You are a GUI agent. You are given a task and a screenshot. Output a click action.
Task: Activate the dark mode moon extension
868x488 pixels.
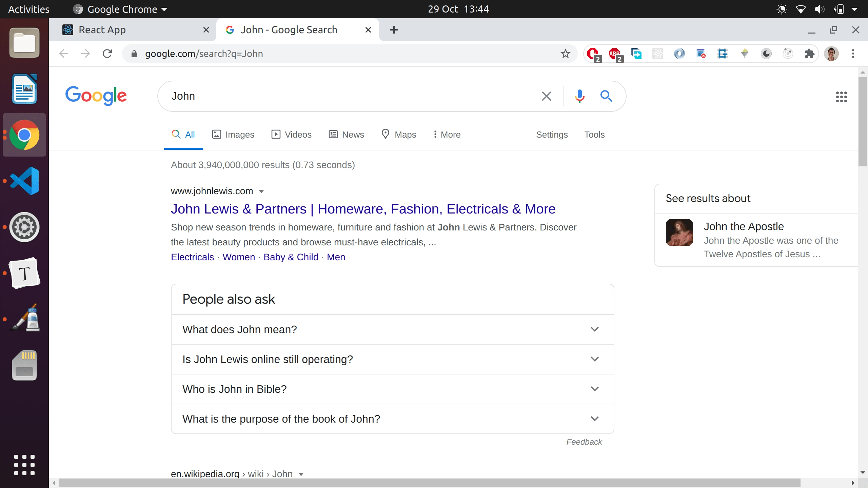click(766, 54)
